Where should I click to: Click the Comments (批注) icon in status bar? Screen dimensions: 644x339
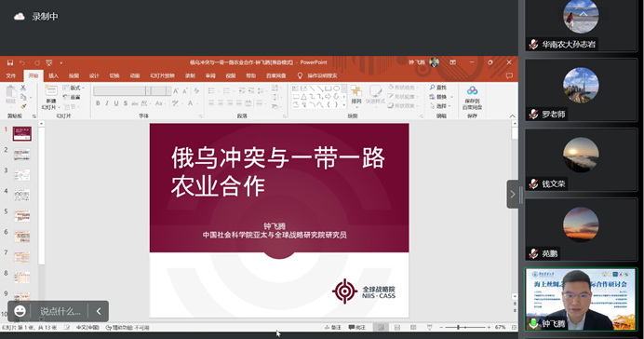tap(357, 328)
